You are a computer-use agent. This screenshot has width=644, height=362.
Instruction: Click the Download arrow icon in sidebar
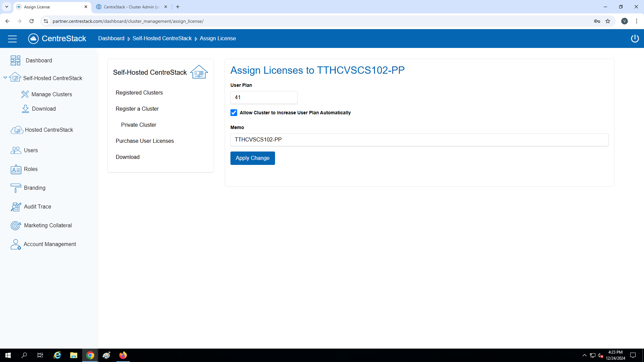pos(25,109)
